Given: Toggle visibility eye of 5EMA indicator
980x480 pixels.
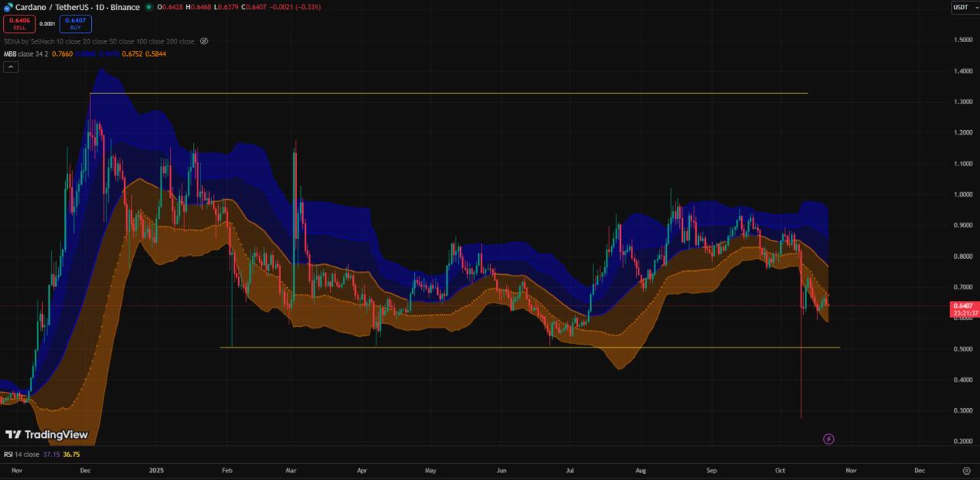Looking at the screenshot, I should coord(204,41).
